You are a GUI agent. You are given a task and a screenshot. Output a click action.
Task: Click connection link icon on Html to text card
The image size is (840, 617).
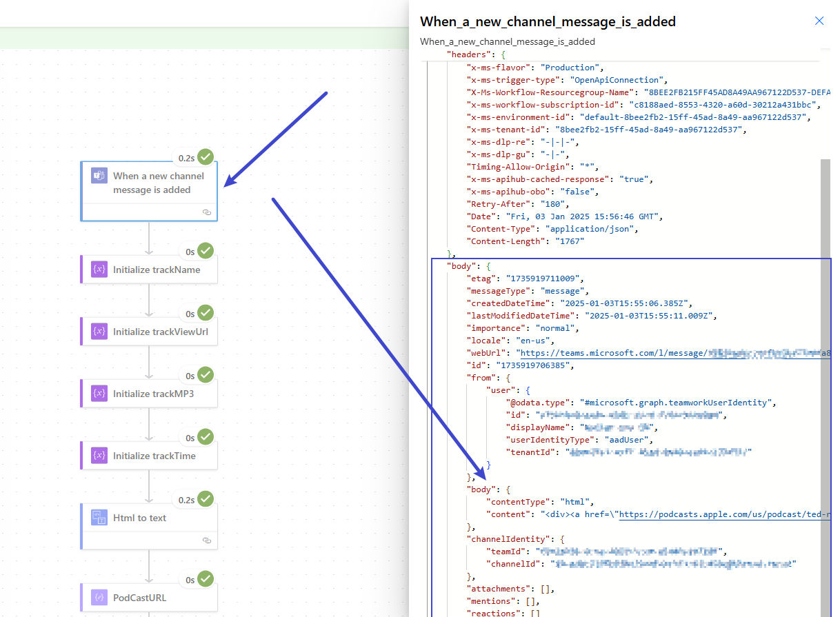[x=207, y=540]
